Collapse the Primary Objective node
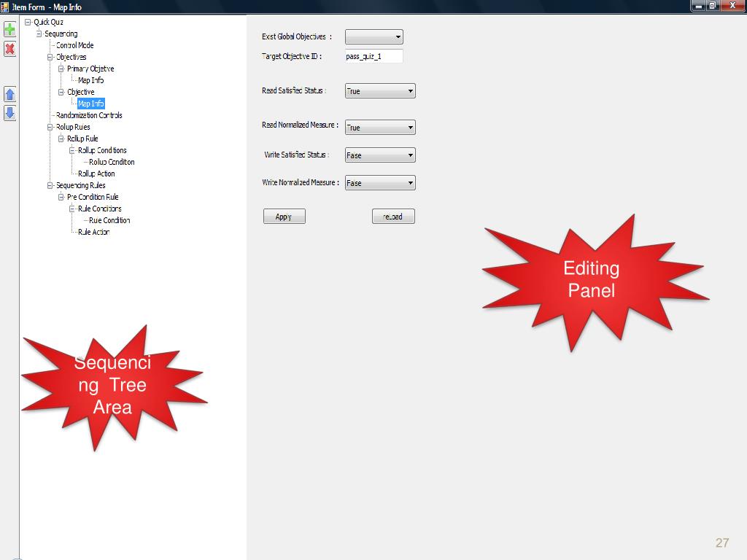This screenshot has height=560, width=747. tap(61, 69)
